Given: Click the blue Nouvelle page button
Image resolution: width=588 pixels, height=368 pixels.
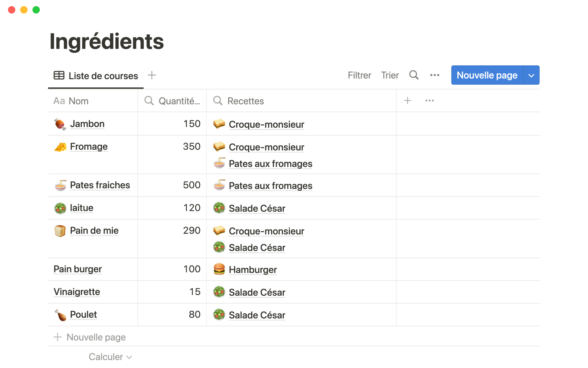Looking at the screenshot, I should [x=487, y=75].
